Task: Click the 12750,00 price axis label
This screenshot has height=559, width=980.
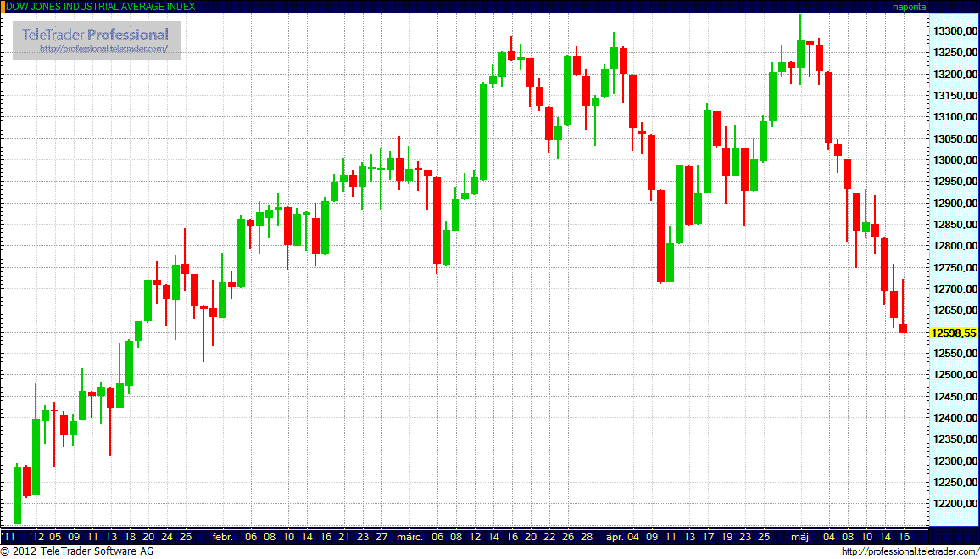Action: (954, 267)
